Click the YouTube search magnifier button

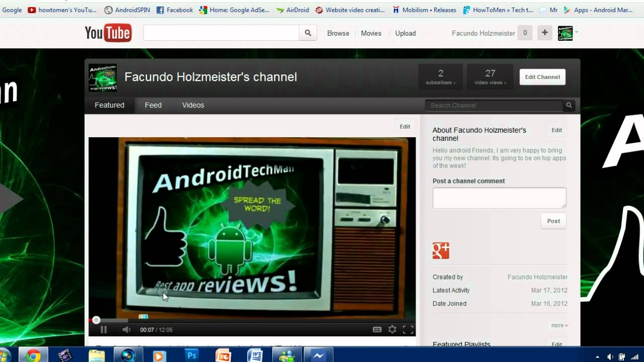pyautogui.click(x=308, y=33)
